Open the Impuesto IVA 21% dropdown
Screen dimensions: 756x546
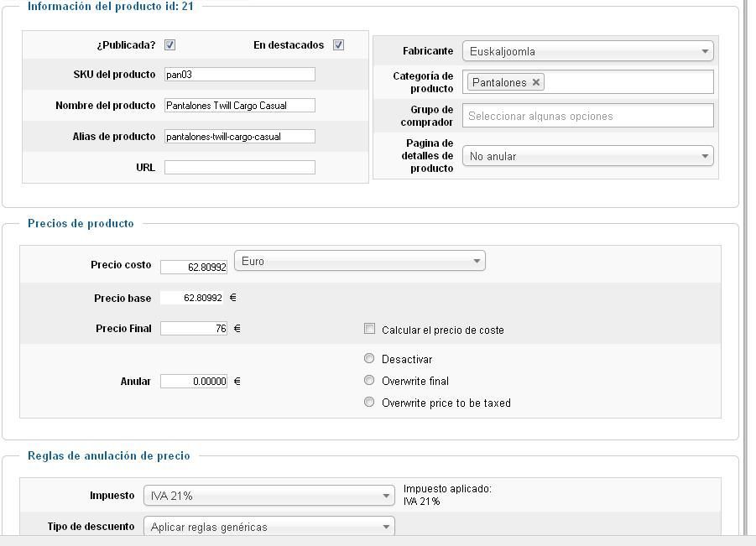269,496
